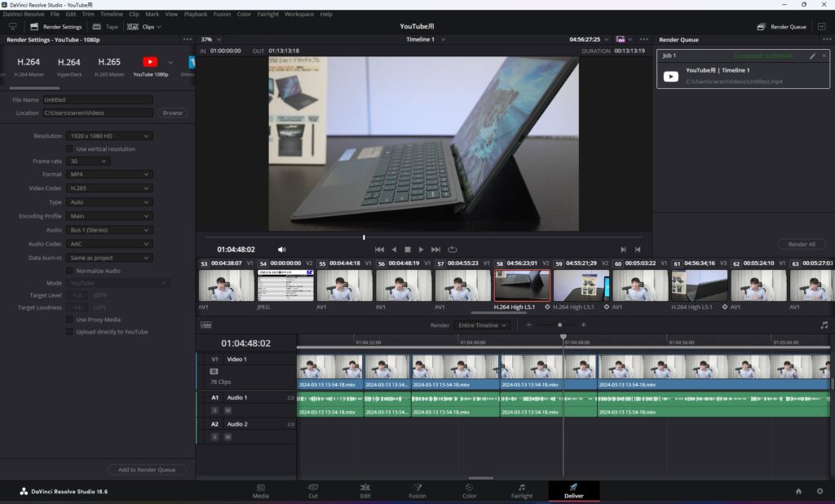Open the Frame rate dropdown

tap(88, 161)
